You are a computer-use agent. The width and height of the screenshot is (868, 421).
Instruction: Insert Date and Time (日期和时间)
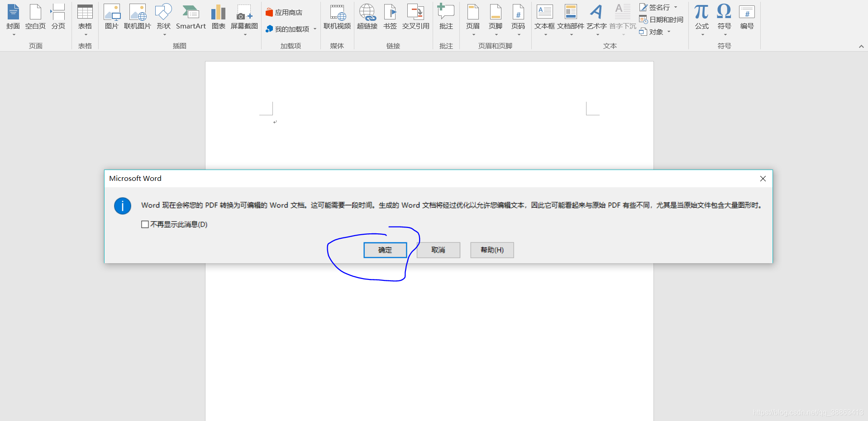[x=661, y=19]
